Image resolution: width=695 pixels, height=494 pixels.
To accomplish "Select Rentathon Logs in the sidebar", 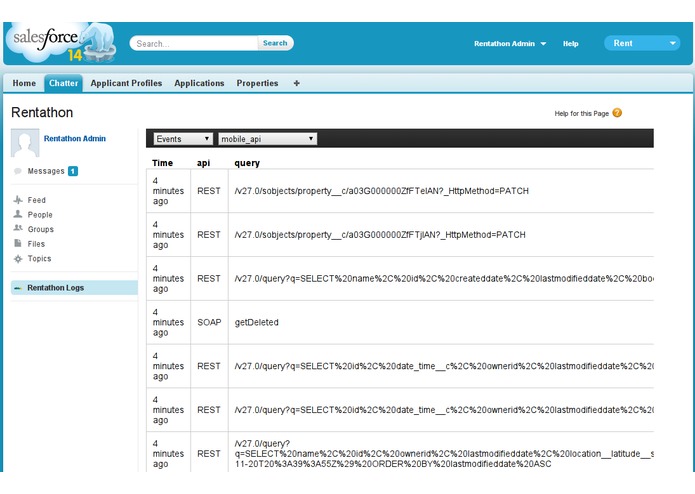I will tap(74, 288).
